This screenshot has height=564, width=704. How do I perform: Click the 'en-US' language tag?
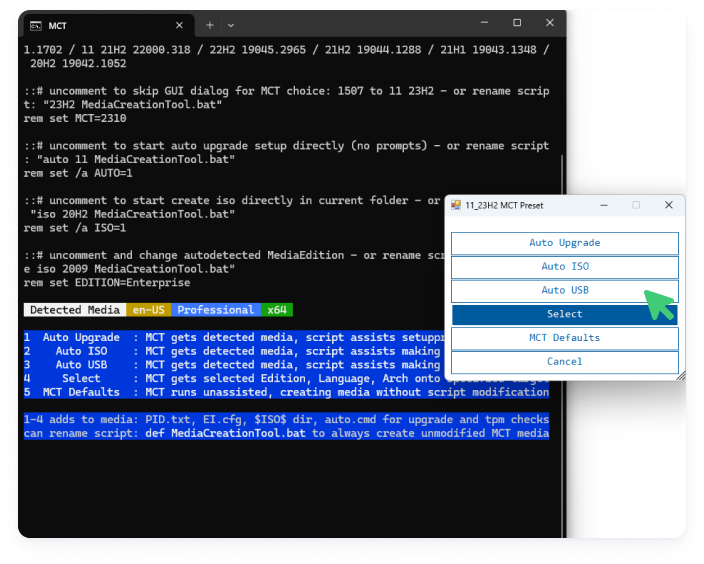pos(149,310)
